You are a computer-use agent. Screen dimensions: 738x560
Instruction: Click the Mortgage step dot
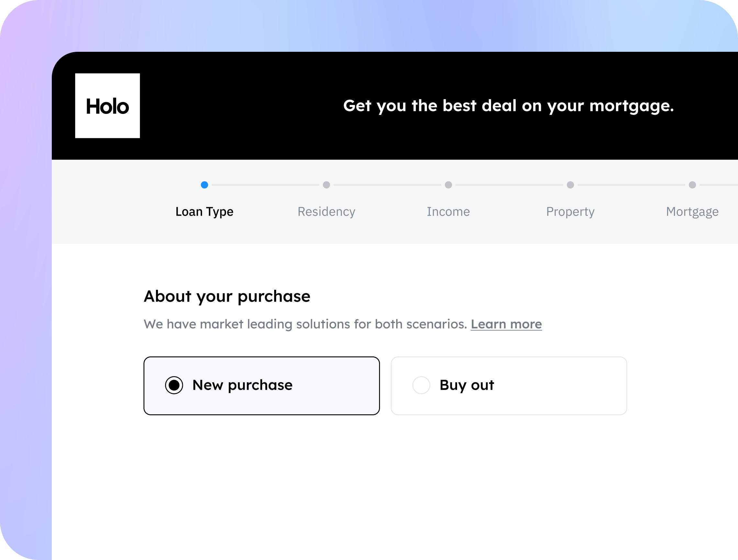click(693, 185)
